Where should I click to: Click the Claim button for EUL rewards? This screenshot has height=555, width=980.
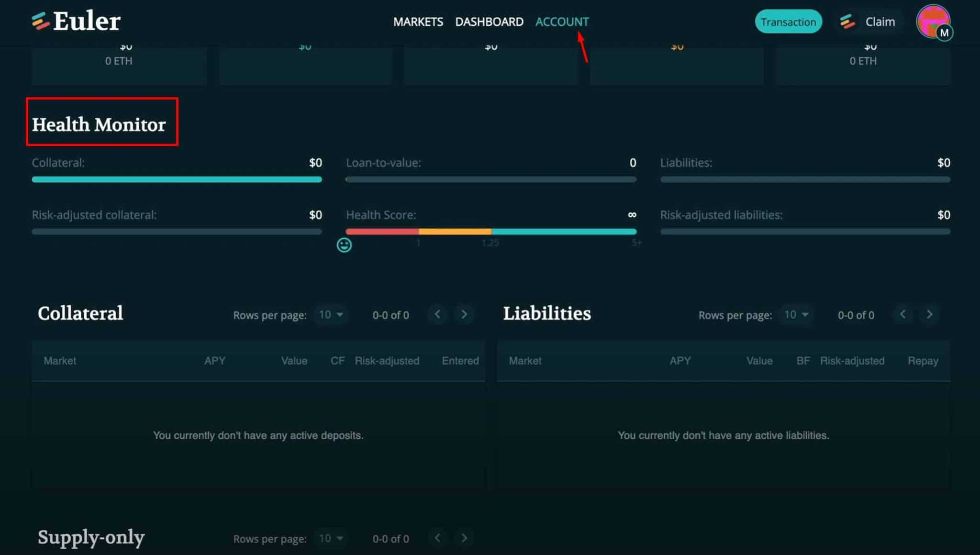click(871, 22)
